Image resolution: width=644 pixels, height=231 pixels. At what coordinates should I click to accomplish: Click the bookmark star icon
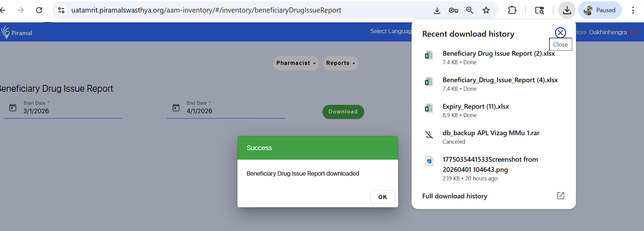point(486,10)
